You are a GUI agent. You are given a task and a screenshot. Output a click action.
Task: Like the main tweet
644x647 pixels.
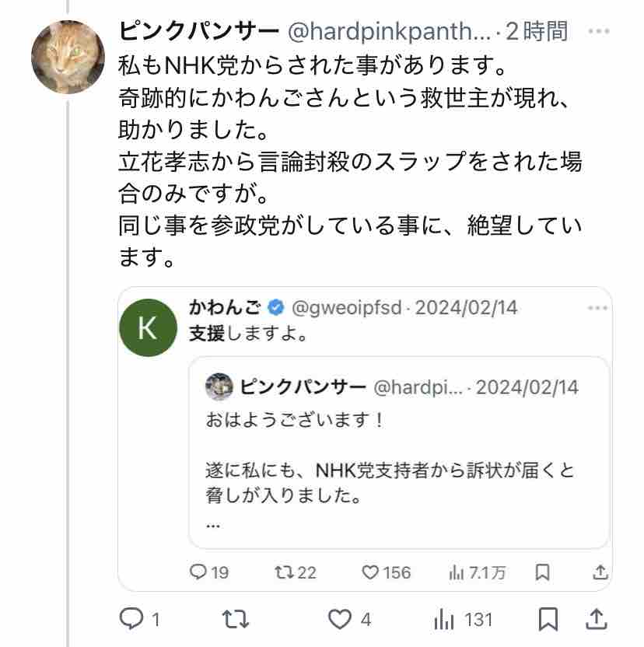[340, 620]
